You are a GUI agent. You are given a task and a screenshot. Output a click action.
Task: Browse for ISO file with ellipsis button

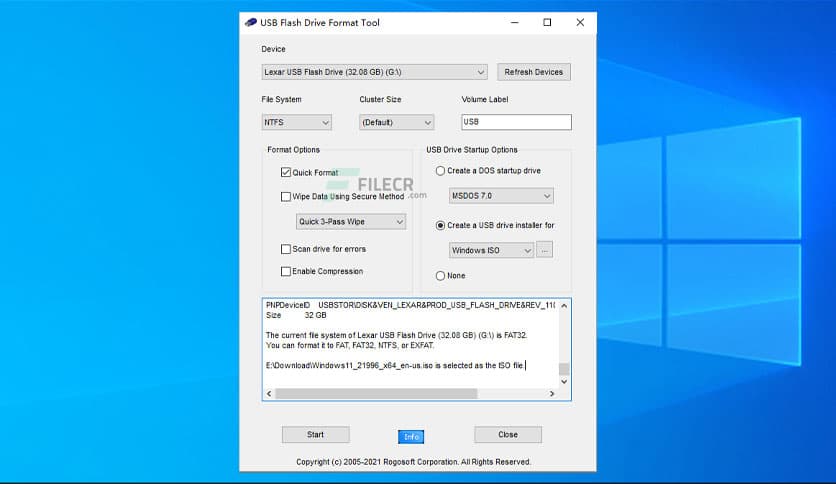544,250
